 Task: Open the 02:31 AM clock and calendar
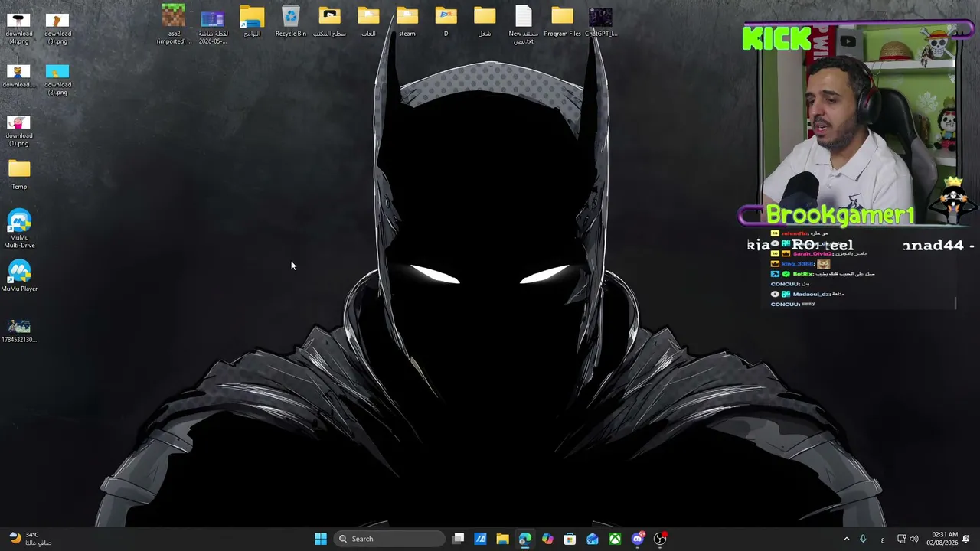pyautogui.click(x=942, y=539)
